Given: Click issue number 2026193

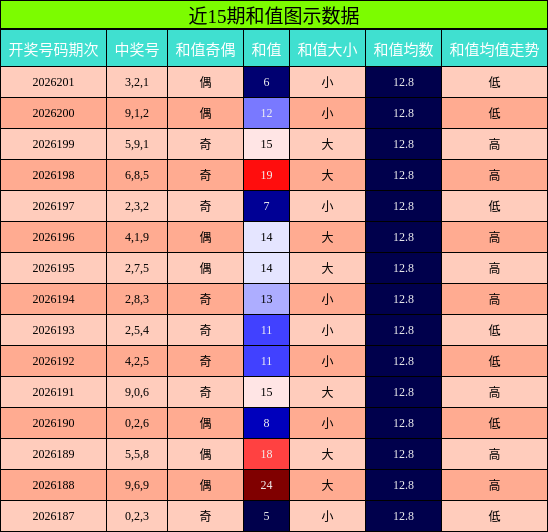Looking at the screenshot, I should pyautogui.click(x=53, y=330).
